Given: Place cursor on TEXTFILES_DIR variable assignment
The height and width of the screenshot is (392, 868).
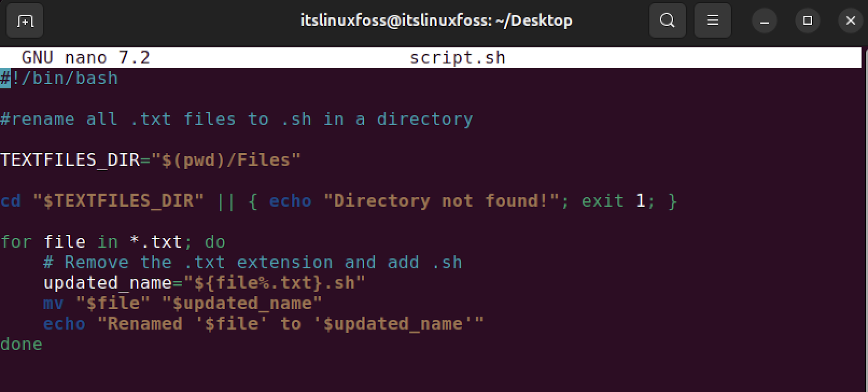Looking at the screenshot, I should click(150, 160).
